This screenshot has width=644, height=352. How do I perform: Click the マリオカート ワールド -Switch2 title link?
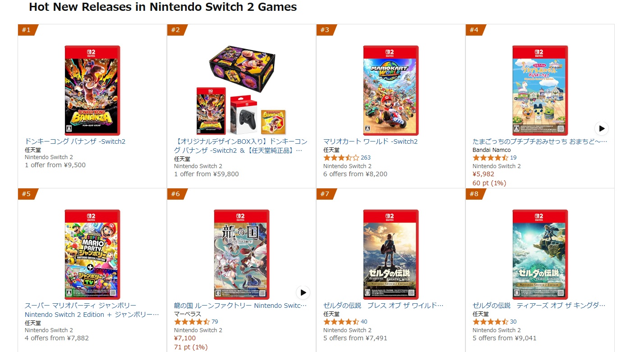370,142
